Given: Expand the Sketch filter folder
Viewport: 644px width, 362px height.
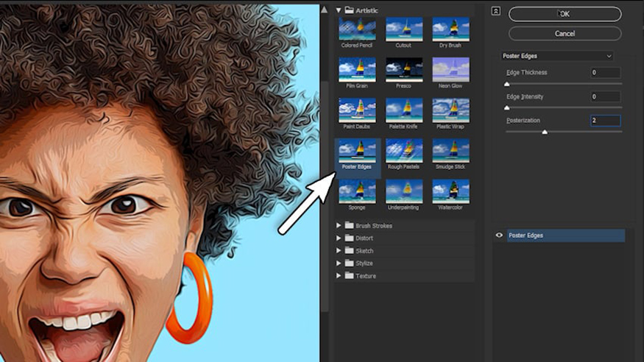Looking at the screenshot, I should point(339,250).
